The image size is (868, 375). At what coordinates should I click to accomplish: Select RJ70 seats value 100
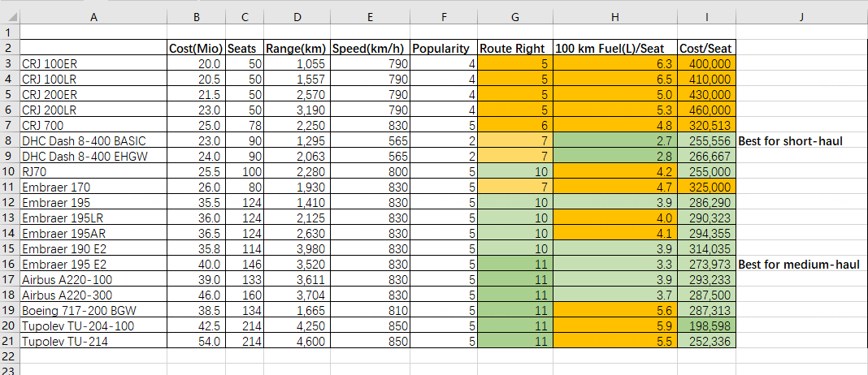[x=245, y=171]
